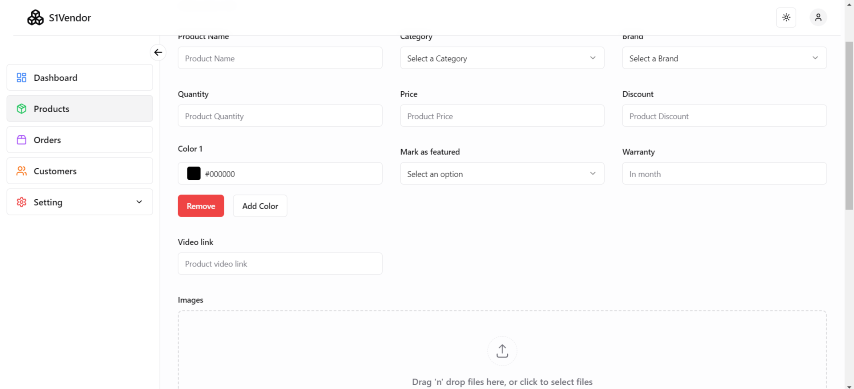
Task: Open the Orders menu item
Action: click(80, 140)
